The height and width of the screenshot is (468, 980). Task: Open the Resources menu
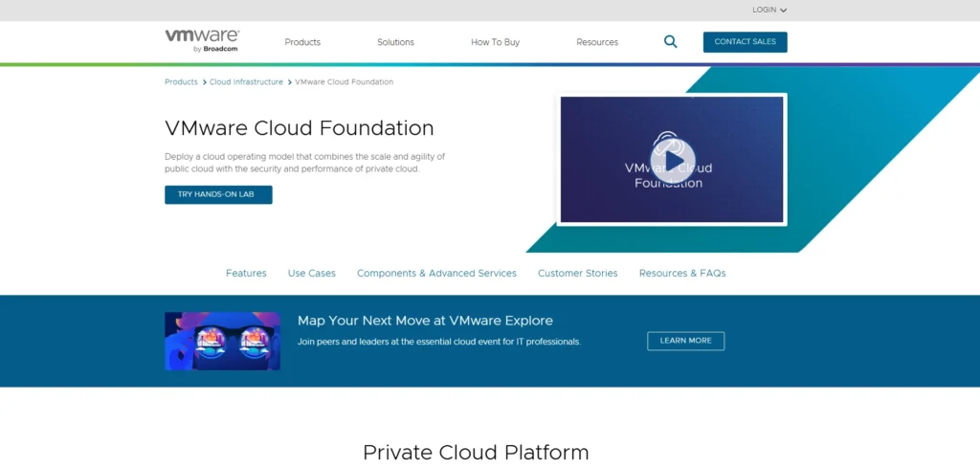click(597, 42)
